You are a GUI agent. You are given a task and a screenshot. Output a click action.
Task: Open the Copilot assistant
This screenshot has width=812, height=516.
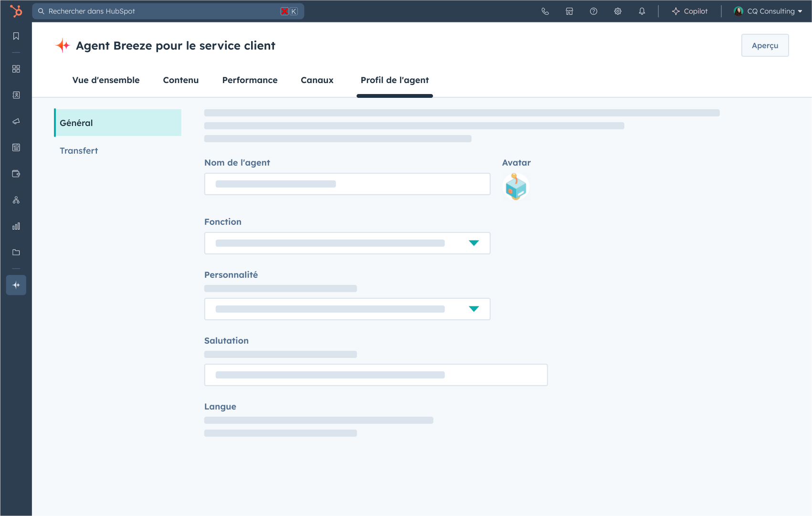pyautogui.click(x=690, y=11)
